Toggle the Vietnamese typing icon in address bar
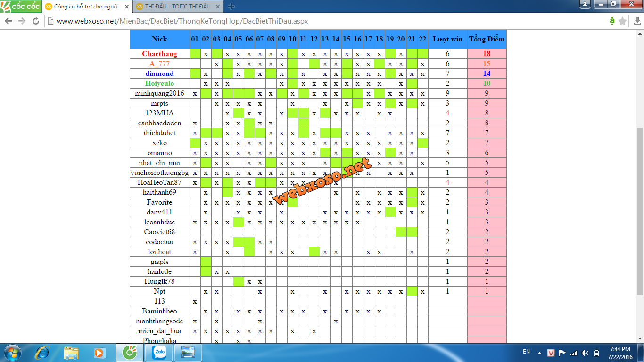644x362 pixels. pos(612,21)
